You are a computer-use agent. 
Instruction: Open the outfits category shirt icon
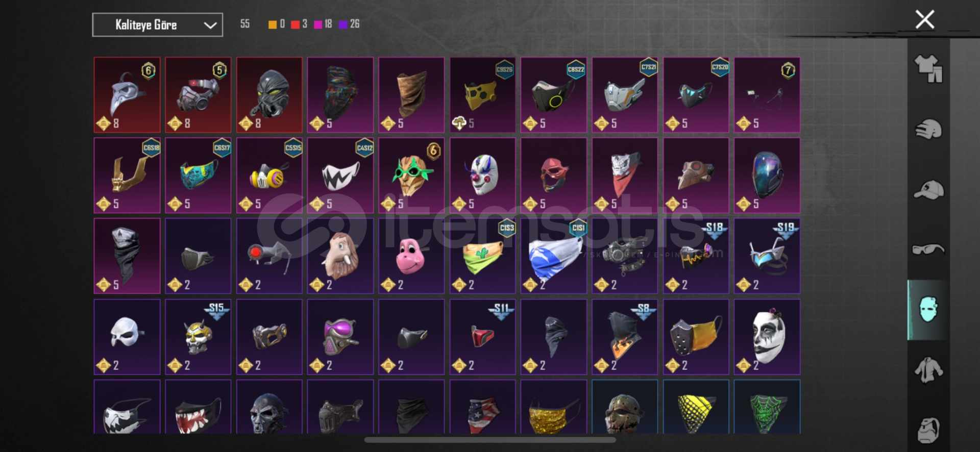pos(928,68)
